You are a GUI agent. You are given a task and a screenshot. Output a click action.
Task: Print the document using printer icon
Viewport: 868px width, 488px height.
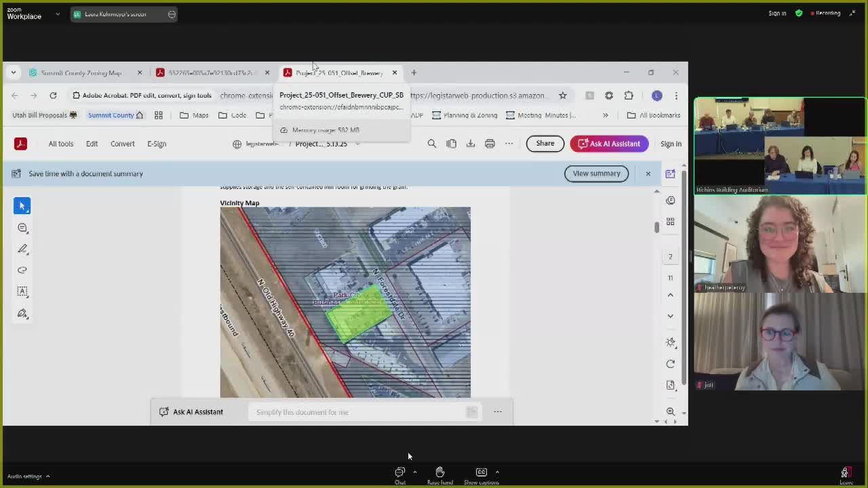(490, 144)
